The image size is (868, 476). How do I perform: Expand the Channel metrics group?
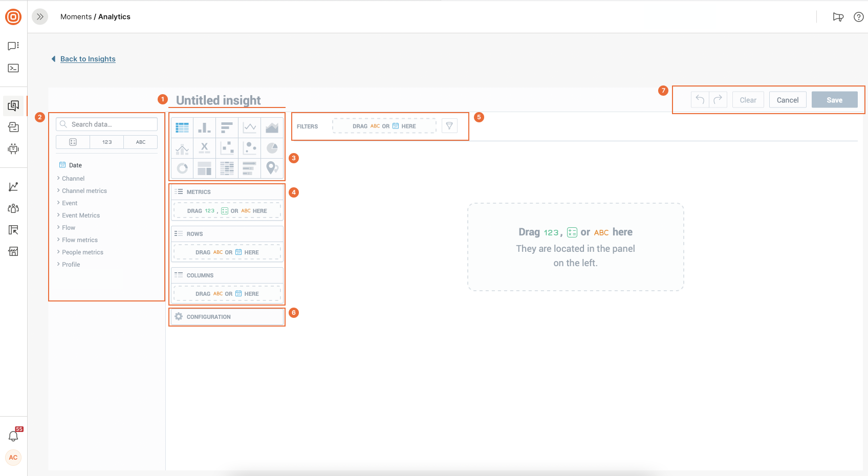click(x=84, y=191)
